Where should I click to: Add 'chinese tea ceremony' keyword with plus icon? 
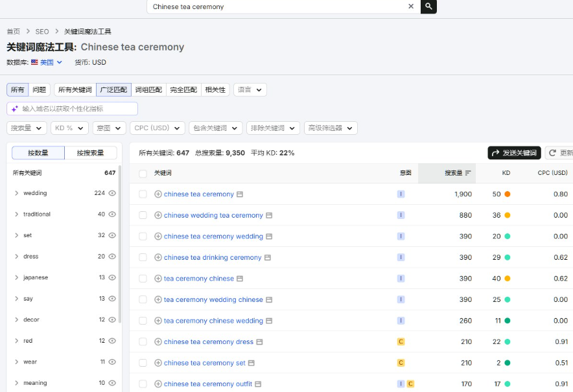click(158, 194)
